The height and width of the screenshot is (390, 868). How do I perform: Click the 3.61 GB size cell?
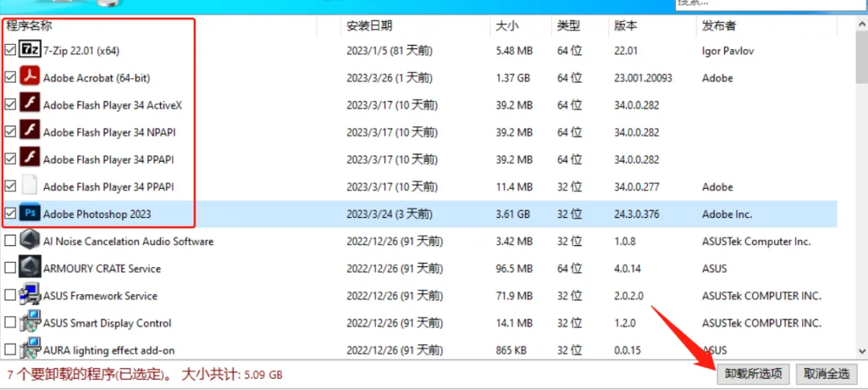coord(513,214)
